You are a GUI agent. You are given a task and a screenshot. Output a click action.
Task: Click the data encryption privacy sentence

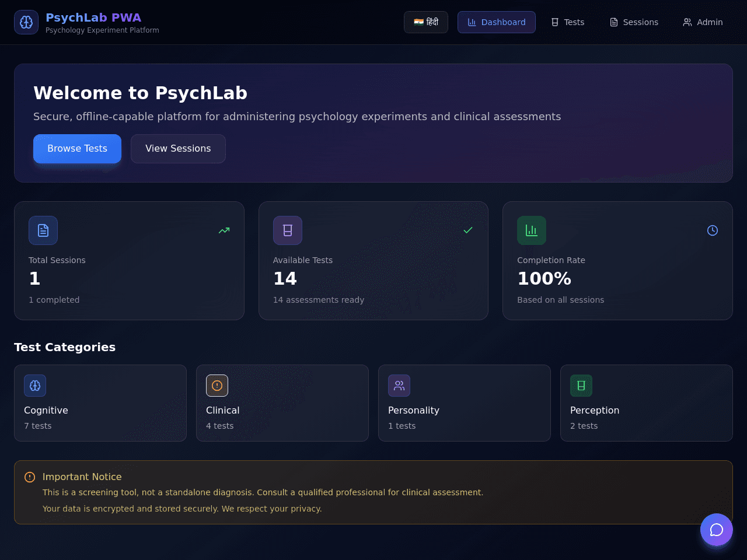coord(182,509)
